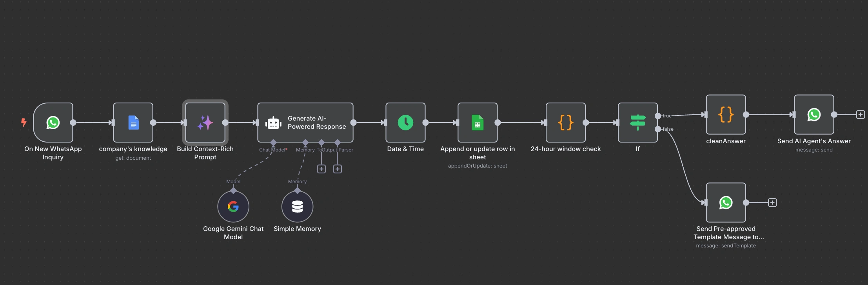The width and height of the screenshot is (868, 285).
Task: Click the 'Send AI Agent's Answer' label
Action: (x=814, y=141)
